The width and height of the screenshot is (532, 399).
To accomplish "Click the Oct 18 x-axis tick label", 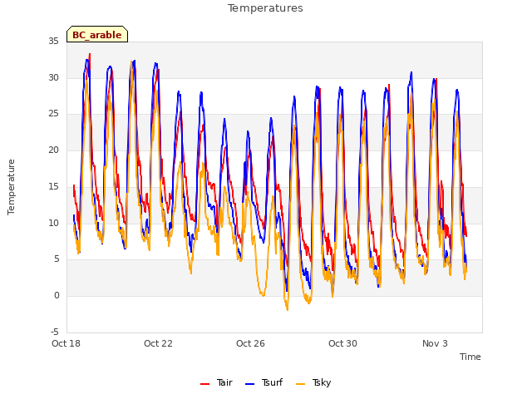I will click(66, 343).
